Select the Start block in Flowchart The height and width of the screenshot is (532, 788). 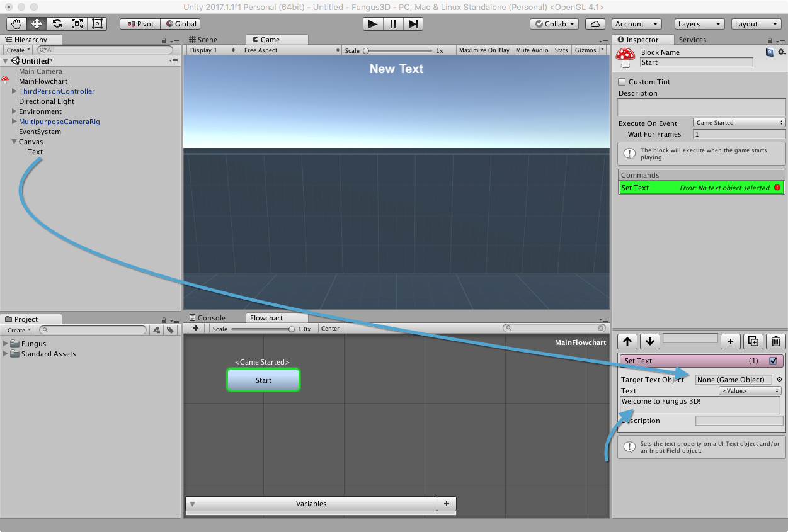263,380
